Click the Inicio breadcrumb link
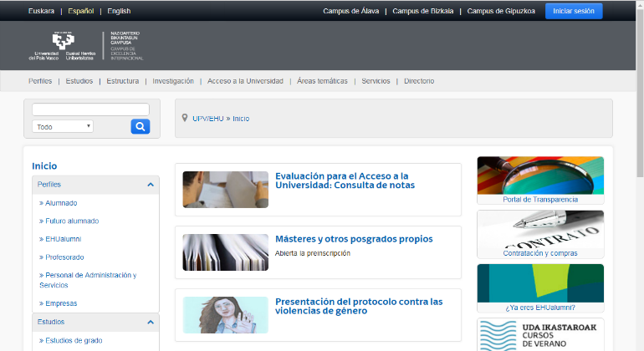The height and width of the screenshot is (351, 644). coord(241,119)
